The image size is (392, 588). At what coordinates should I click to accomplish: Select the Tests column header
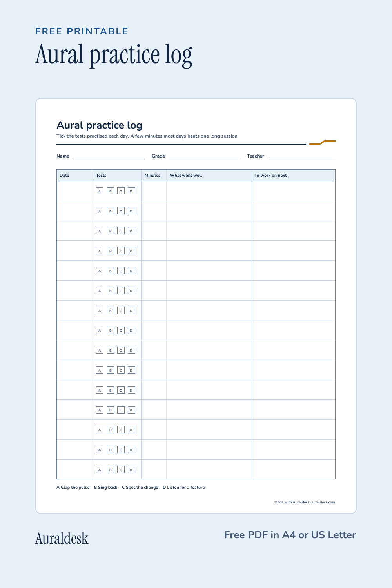coord(117,175)
